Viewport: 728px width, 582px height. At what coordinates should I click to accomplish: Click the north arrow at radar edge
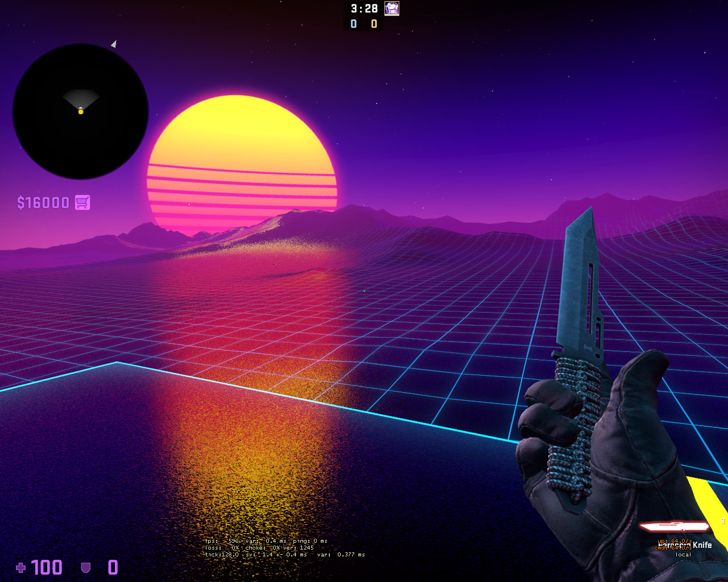pyautogui.click(x=114, y=44)
